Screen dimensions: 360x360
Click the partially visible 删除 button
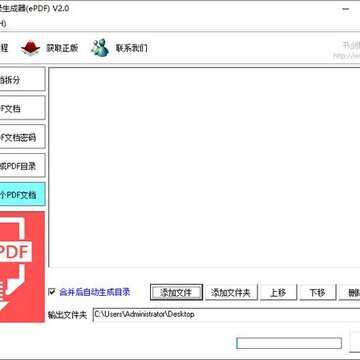tap(350, 293)
